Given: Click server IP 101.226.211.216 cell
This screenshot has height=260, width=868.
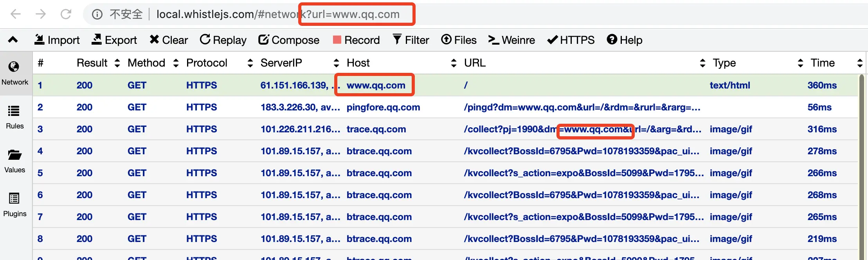Looking at the screenshot, I should (x=300, y=129).
